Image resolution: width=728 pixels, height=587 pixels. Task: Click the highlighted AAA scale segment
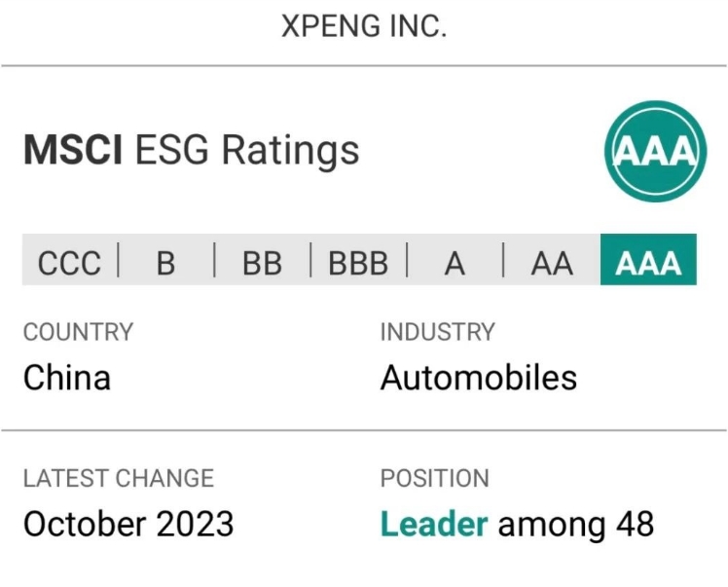click(x=648, y=260)
